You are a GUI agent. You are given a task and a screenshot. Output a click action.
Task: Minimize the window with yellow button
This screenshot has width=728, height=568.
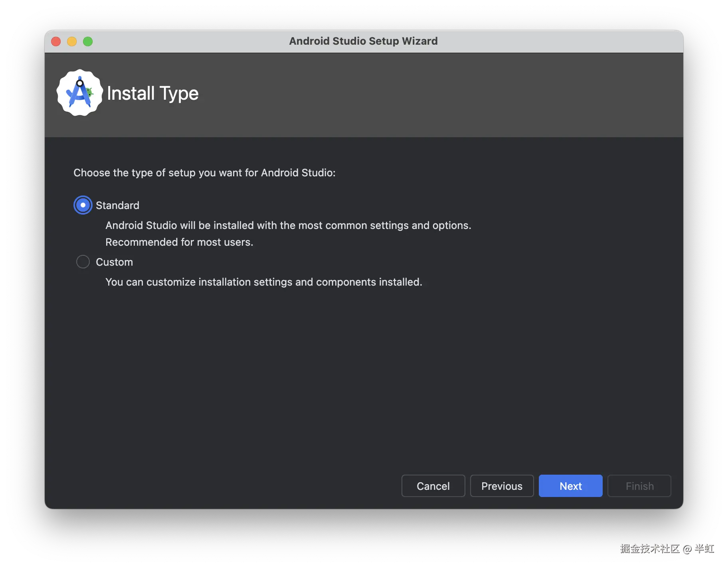click(72, 41)
